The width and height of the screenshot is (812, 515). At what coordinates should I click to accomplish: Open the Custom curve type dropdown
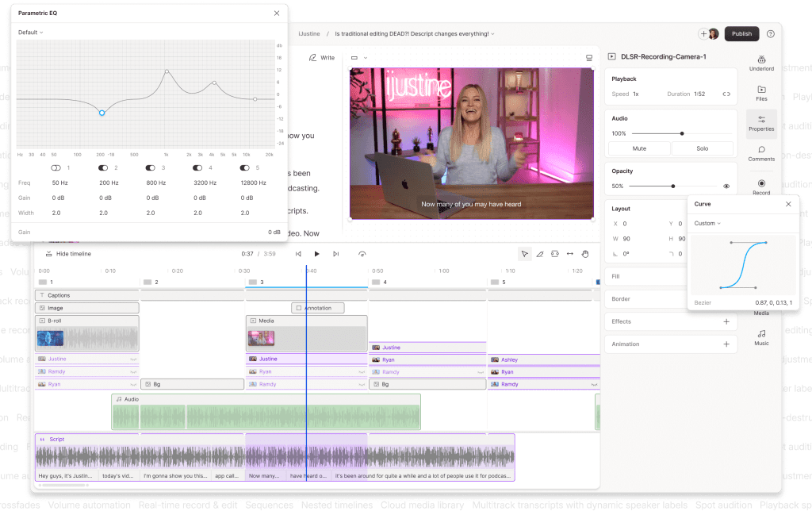(x=707, y=224)
